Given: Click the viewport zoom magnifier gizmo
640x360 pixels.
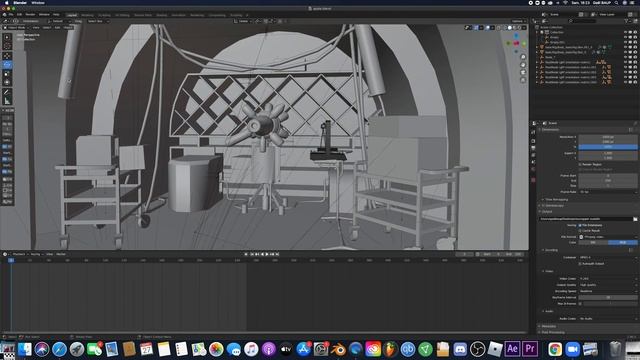Looking at the screenshot, I should [x=523, y=57].
